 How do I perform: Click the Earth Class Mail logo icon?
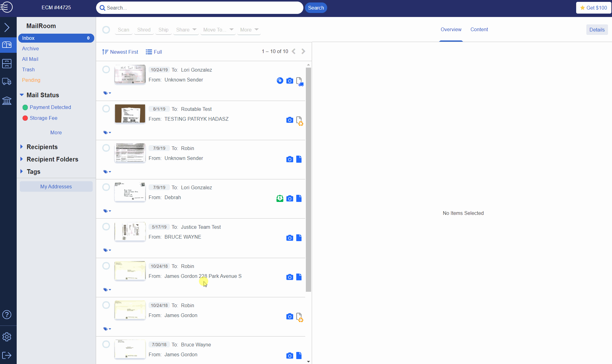[6, 7]
